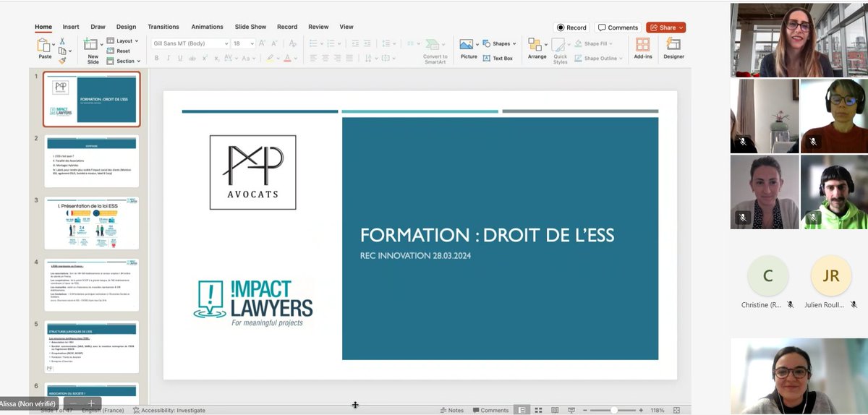The width and height of the screenshot is (868, 415).
Task: Click the text highlight color icon
Action: (x=270, y=59)
